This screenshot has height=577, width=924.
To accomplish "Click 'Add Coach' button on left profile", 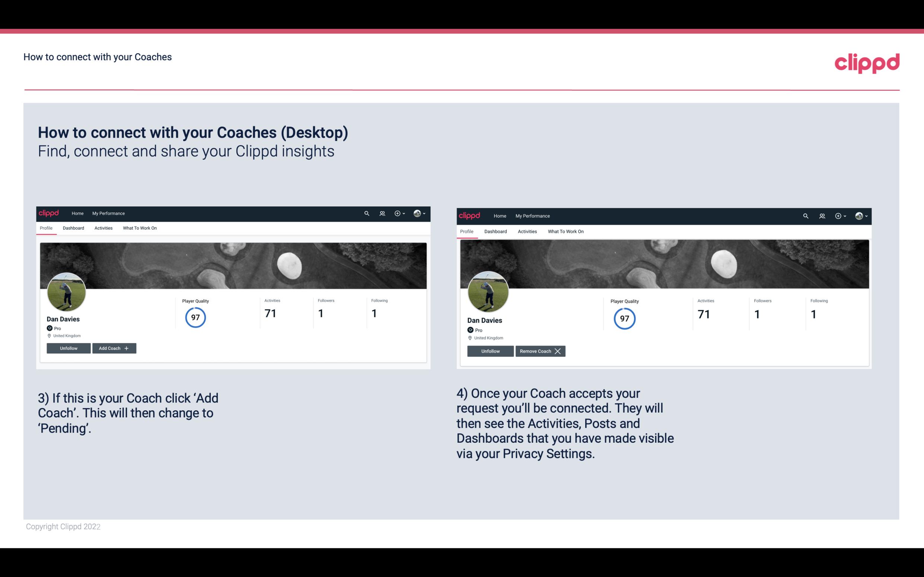I will [x=113, y=348].
